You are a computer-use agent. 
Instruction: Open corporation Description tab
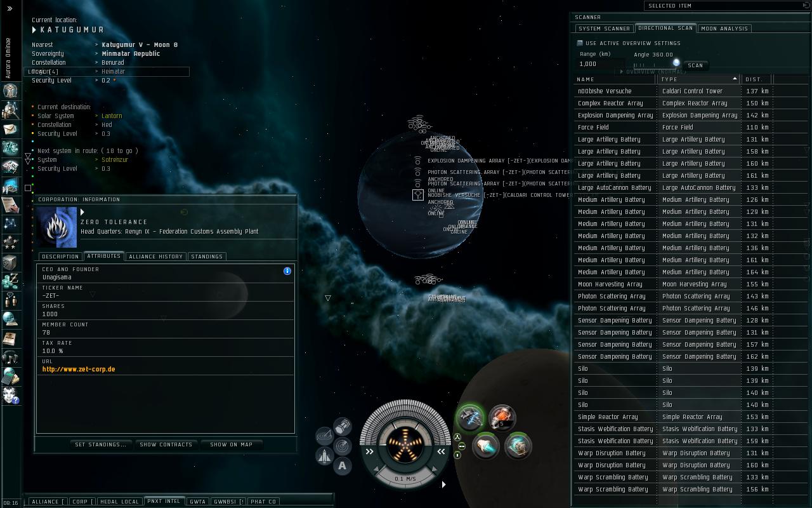60,257
